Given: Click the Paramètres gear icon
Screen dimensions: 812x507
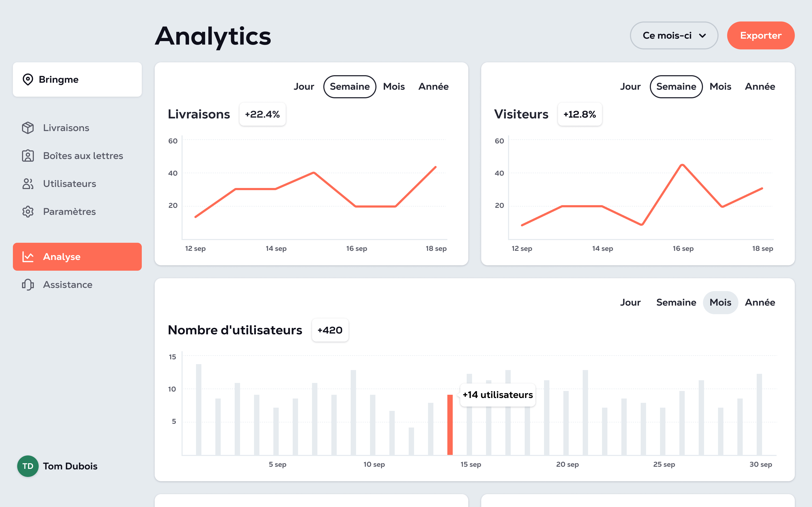Looking at the screenshot, I should pyautogui.click(x=28, y=212).
